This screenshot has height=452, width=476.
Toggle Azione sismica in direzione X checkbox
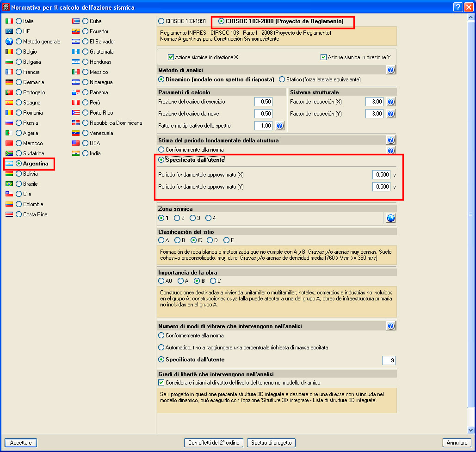(x=171, y=57)
